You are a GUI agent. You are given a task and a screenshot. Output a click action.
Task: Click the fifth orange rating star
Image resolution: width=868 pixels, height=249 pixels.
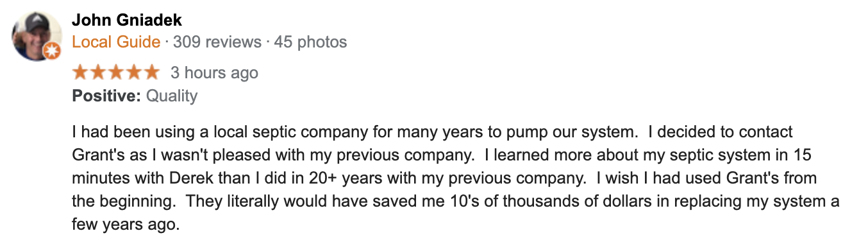click(x=150, y=72)
